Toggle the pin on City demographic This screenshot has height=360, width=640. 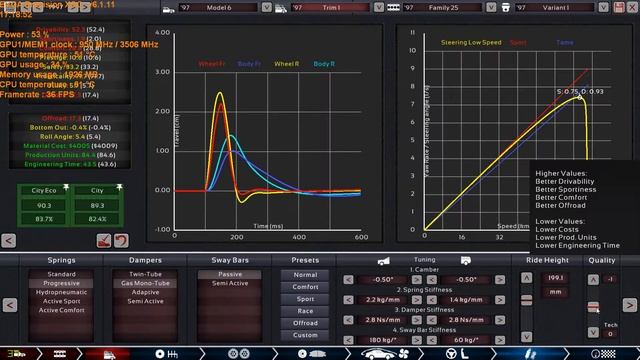coord(119,187)
